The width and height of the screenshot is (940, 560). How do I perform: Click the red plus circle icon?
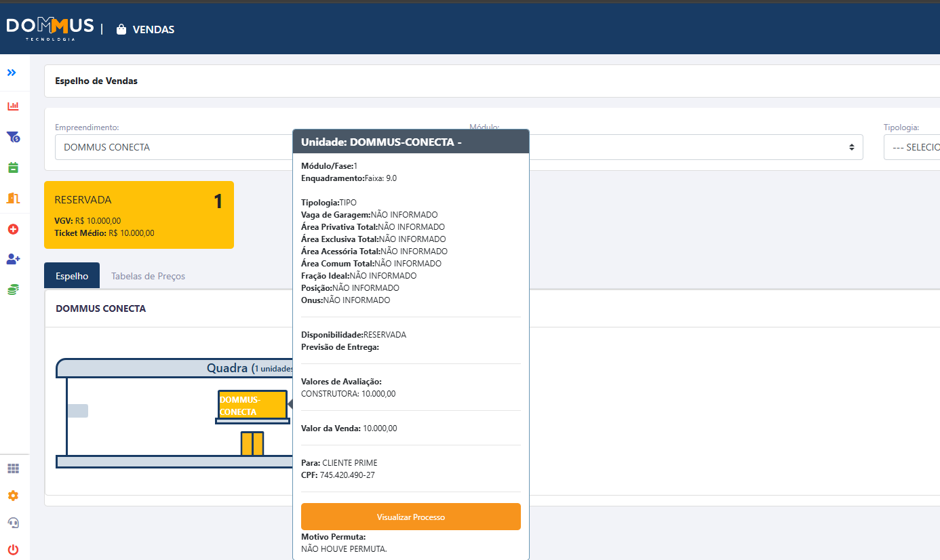[x=13, y=229]
